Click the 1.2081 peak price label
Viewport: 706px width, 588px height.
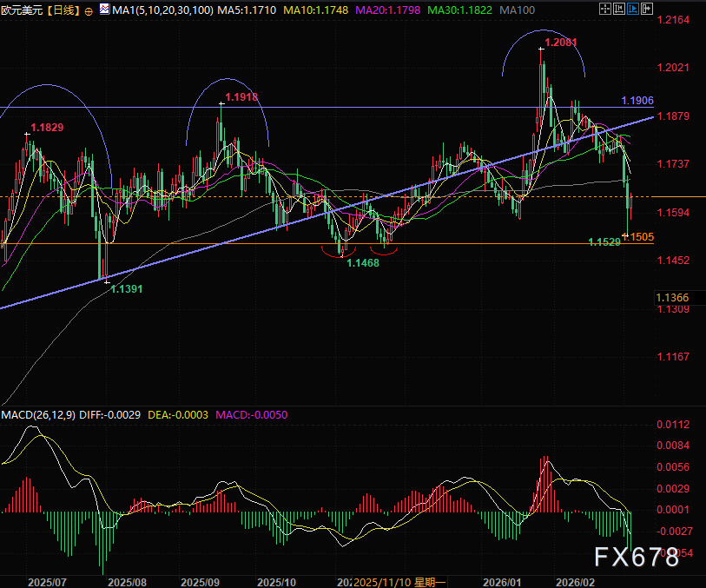[561, 42]
